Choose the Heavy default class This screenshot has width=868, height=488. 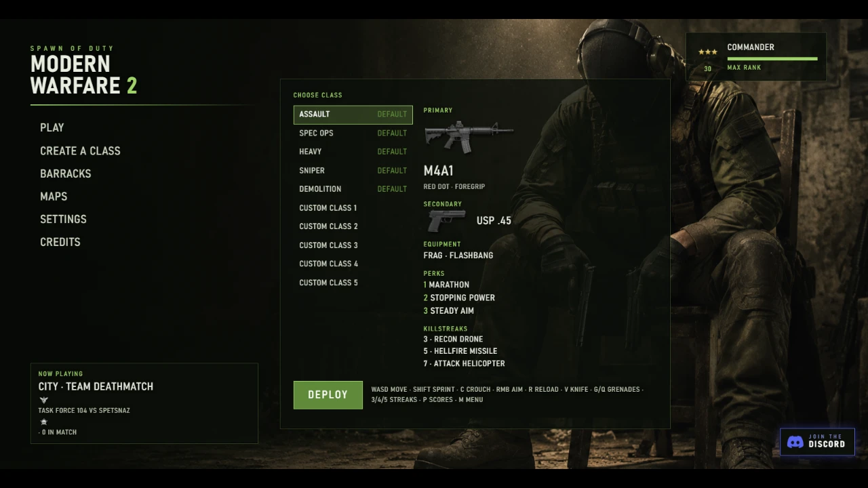click(x=353, y=152)
